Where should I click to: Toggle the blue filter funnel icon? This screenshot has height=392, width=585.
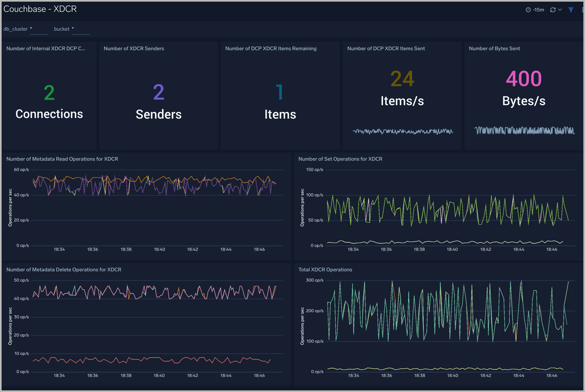[571, 10]
